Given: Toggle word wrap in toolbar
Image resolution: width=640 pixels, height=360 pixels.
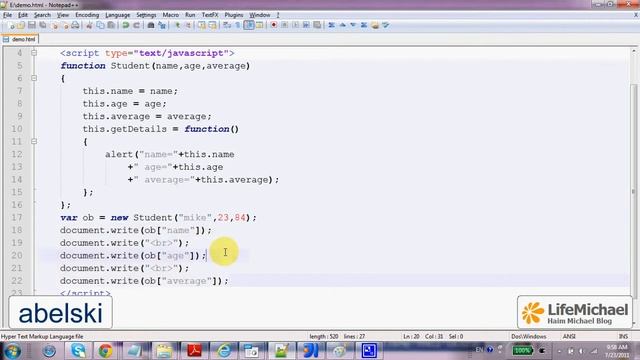Looking at the screenshot, I should click(x=227, y=25).
